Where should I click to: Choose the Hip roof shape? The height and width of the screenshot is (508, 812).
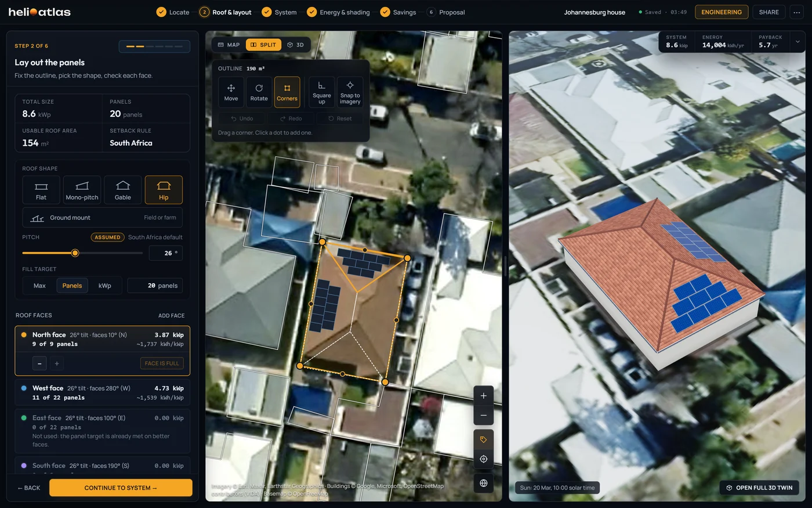[x=164, y=190]
